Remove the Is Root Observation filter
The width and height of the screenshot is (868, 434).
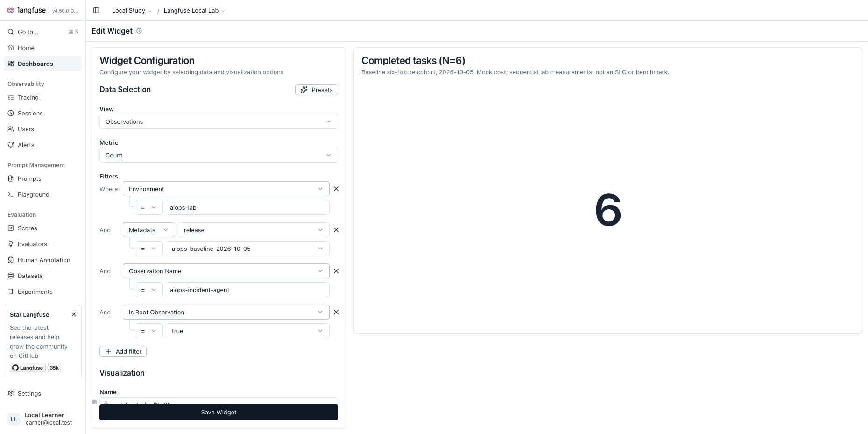coord(336,312)
